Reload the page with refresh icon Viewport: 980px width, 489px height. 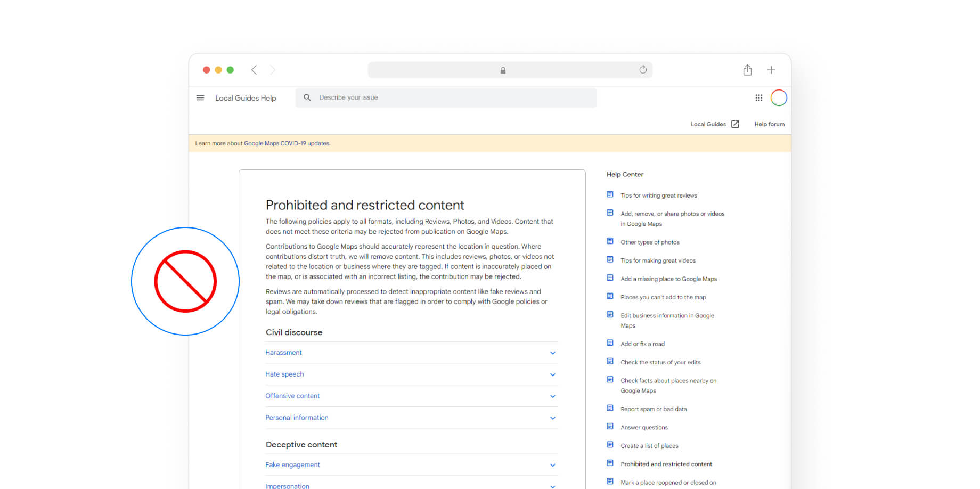(643, 70)
